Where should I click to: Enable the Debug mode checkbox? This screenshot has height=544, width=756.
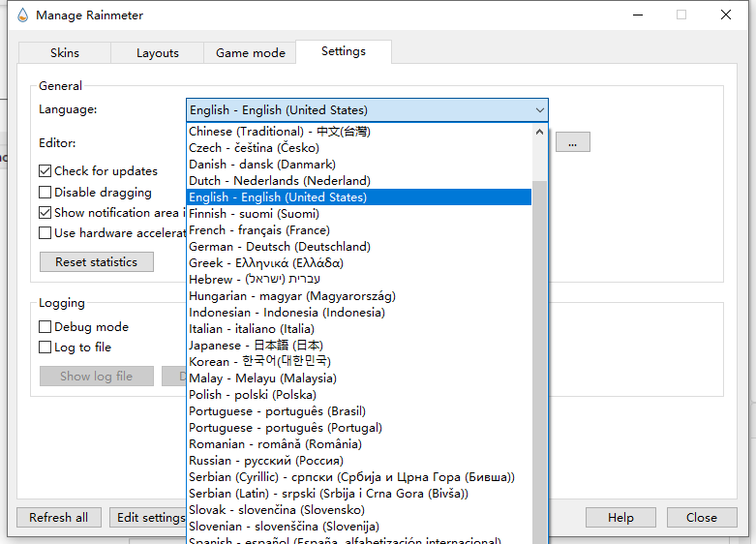[x=45, y=327]
